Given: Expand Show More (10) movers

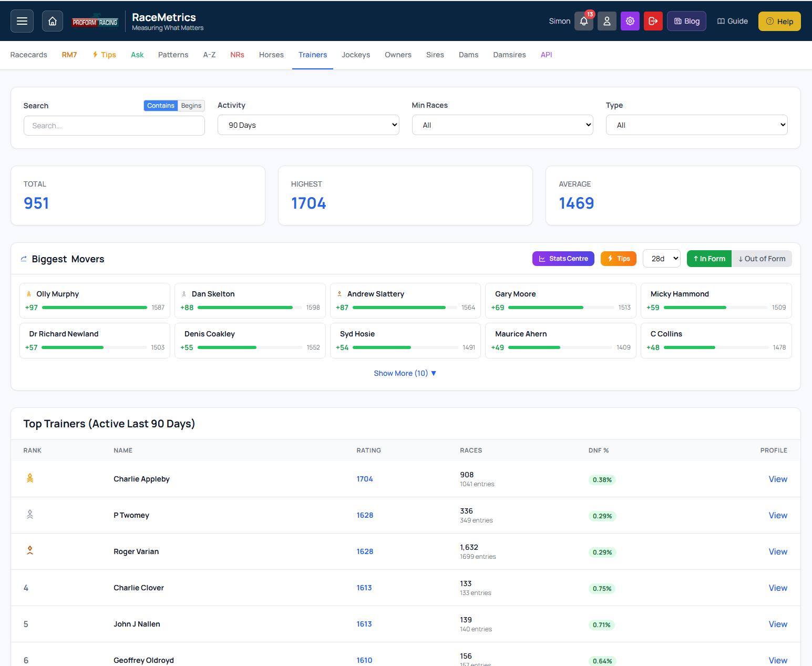Looking at the screenshot, I should pyautogui.click(x=405, y=373).
